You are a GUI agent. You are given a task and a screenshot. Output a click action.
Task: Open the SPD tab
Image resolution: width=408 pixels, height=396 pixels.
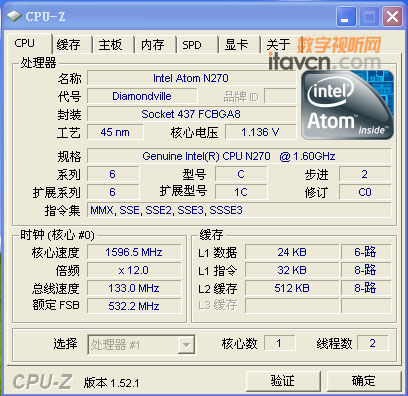[192, 44]
